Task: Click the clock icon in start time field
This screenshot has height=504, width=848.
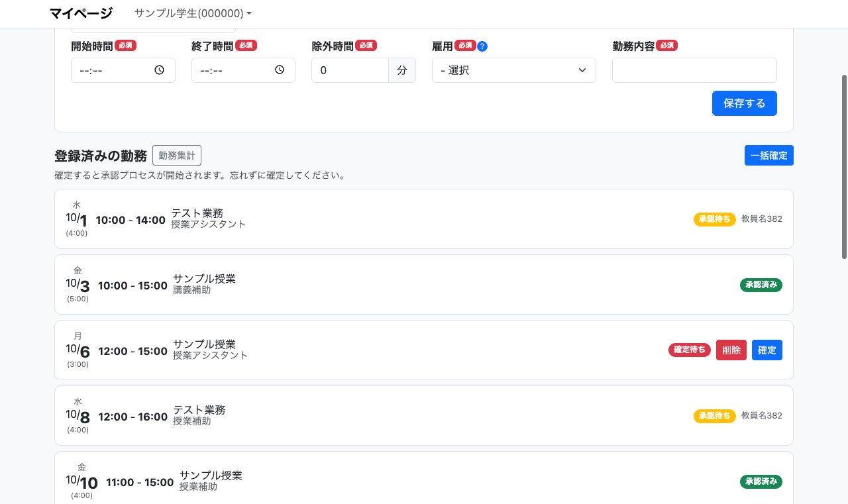Action: [x=159, y=70]
